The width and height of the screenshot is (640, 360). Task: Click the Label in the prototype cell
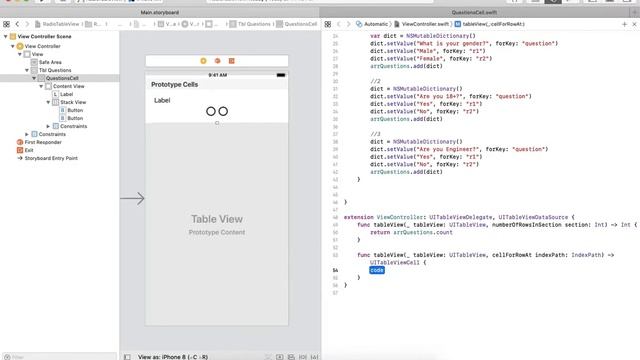(162, 100)
